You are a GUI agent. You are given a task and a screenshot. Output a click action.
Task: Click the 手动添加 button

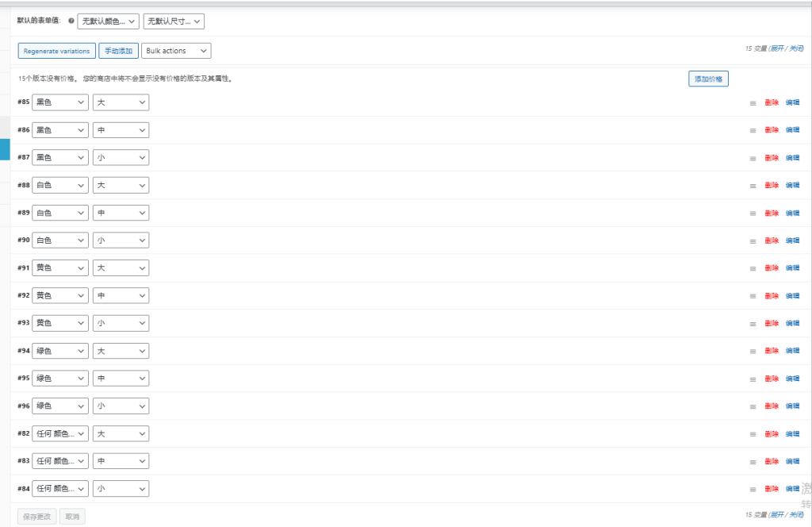tap(118, 51)
